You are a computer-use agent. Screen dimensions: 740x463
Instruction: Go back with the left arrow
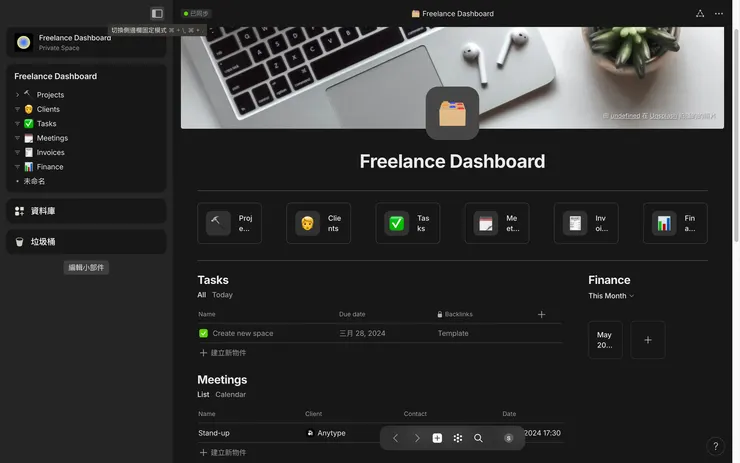coord(395,438)
